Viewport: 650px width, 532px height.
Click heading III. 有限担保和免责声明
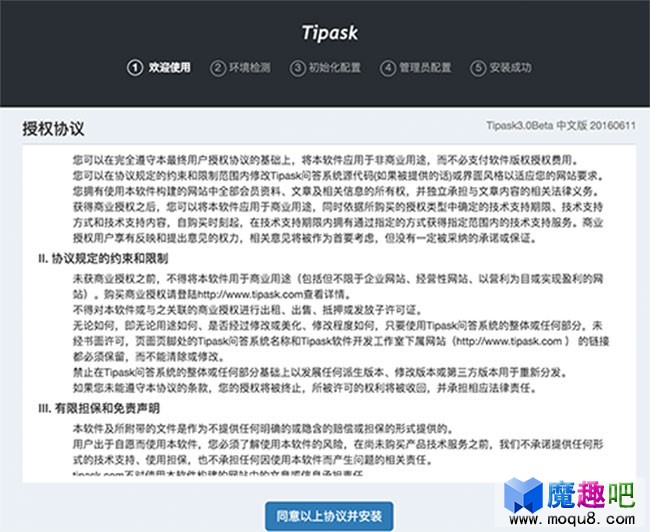[99, 409]
